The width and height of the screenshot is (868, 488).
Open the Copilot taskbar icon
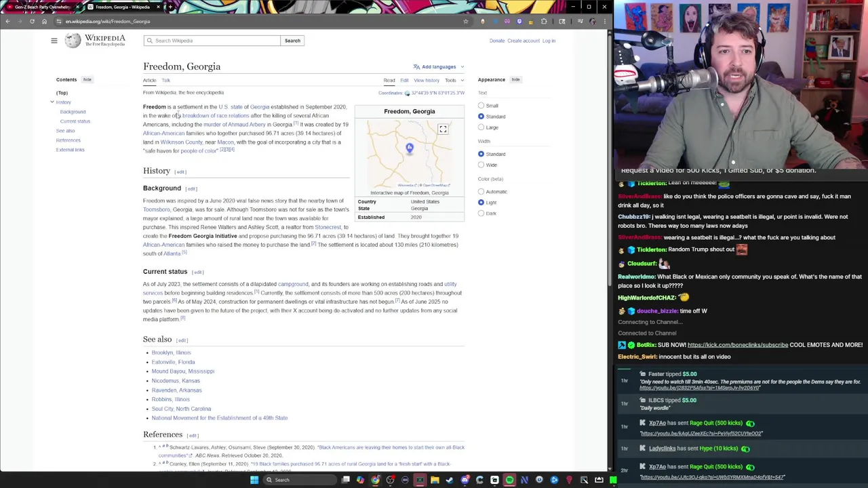point(361,480)
